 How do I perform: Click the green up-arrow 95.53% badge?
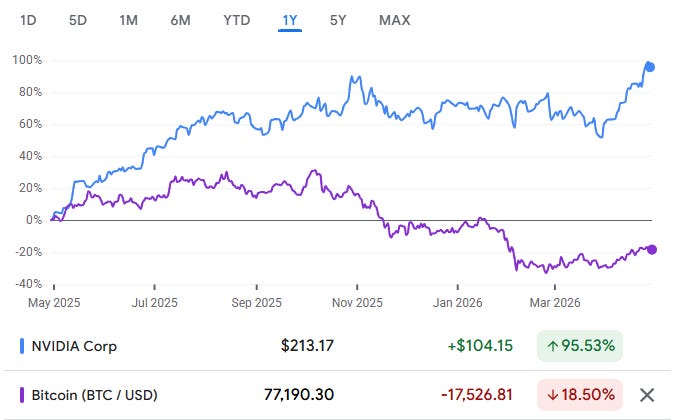click(x=580, y=346)
